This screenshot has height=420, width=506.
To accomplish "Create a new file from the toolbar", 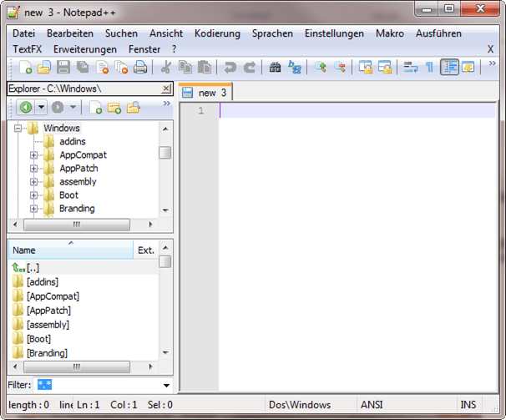I will pos(25,67).
